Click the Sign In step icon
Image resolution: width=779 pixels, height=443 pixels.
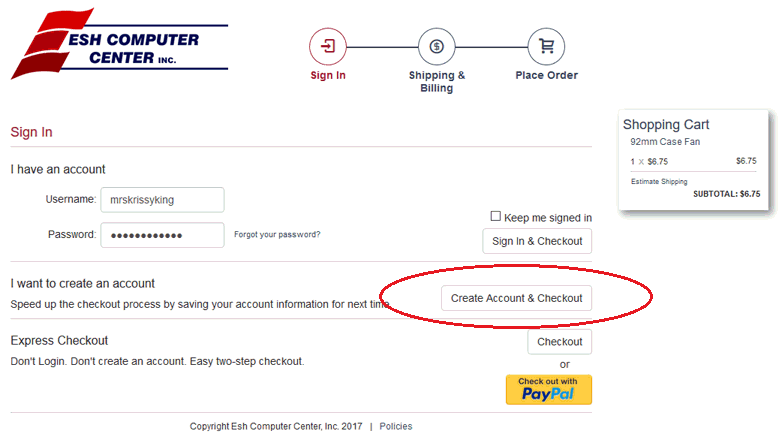(x=328, y=46)
